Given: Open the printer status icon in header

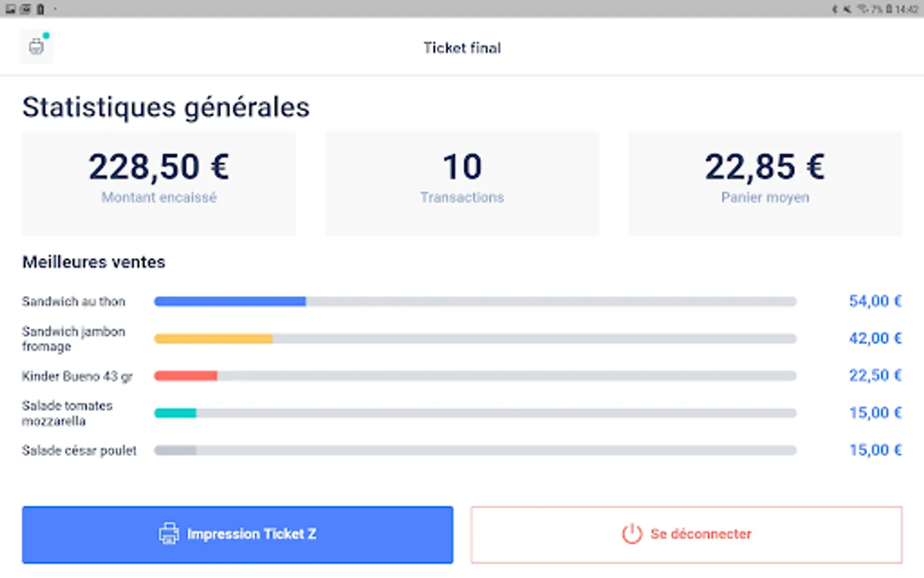Looking at the screenshot, I should [37, 46].
